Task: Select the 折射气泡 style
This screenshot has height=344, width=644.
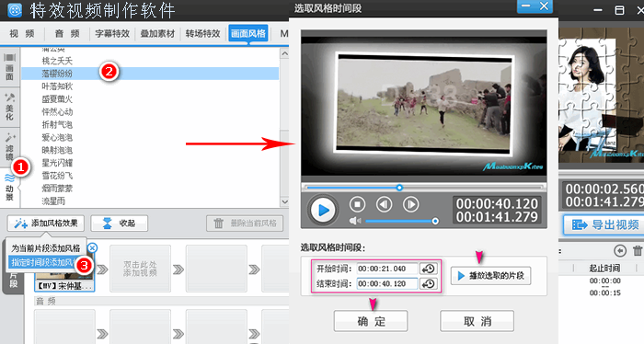Action: pyautogui.click(x=57, y=124)
